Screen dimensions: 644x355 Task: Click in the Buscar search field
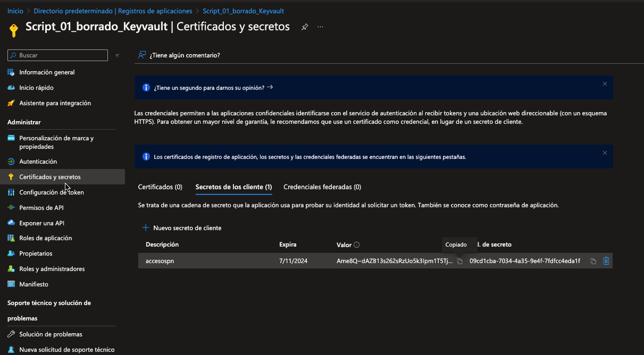[x=61, y=55]
